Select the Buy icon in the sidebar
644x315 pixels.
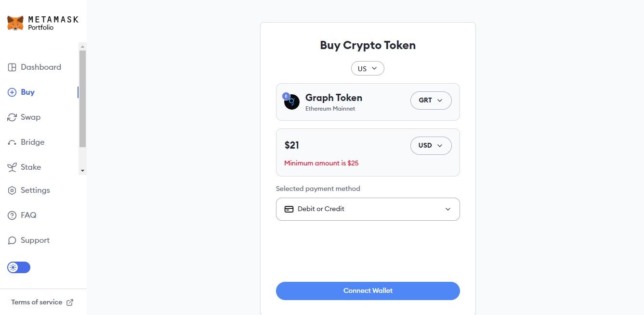[x=12, y=92]
